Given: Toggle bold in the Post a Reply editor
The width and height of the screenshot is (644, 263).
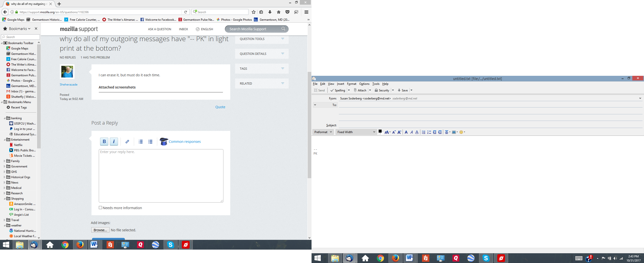Looking at the screenshot, I should [x=104, y=142].
